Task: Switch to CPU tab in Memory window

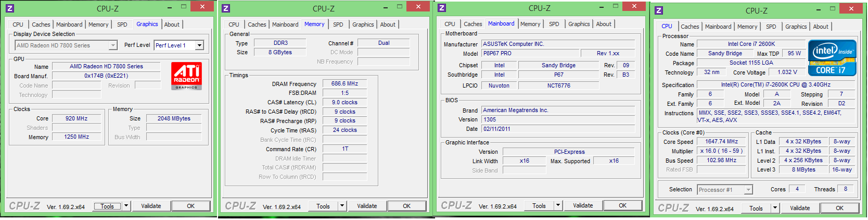Action: [x=234, y=25]
